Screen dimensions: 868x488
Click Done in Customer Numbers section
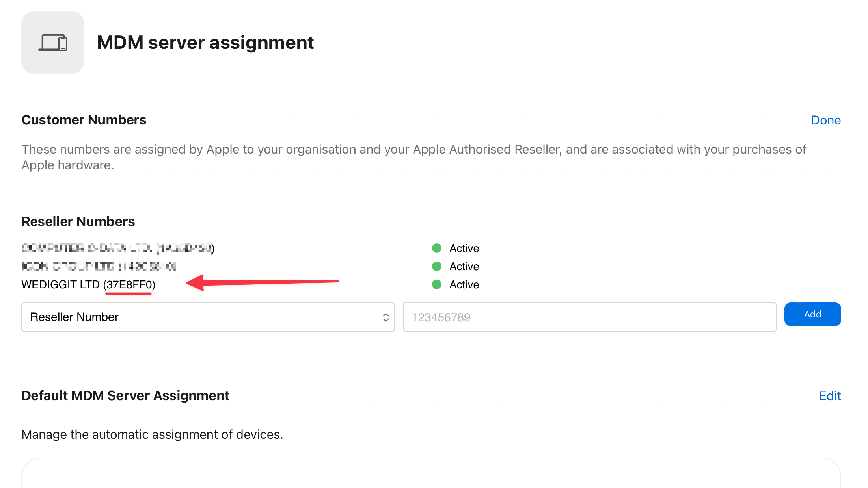coord(825,120)
